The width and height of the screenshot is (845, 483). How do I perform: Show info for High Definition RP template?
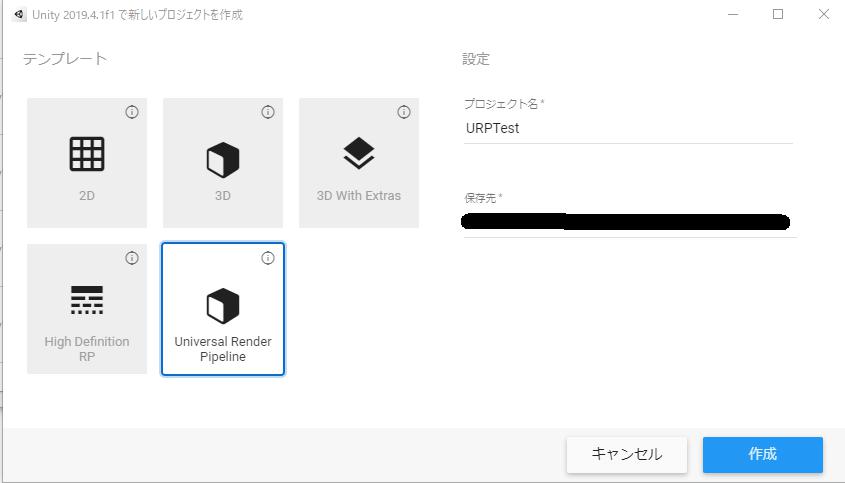click(x=132, y=258)
